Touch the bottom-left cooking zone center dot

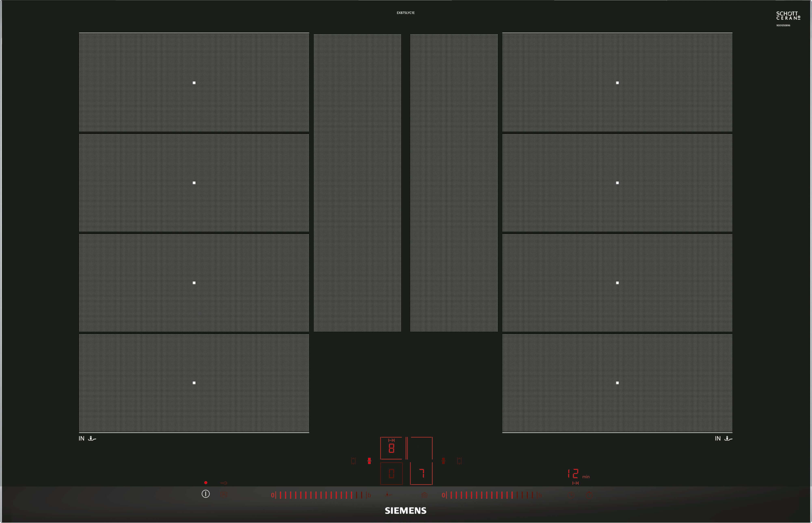(x=194, y=383)
